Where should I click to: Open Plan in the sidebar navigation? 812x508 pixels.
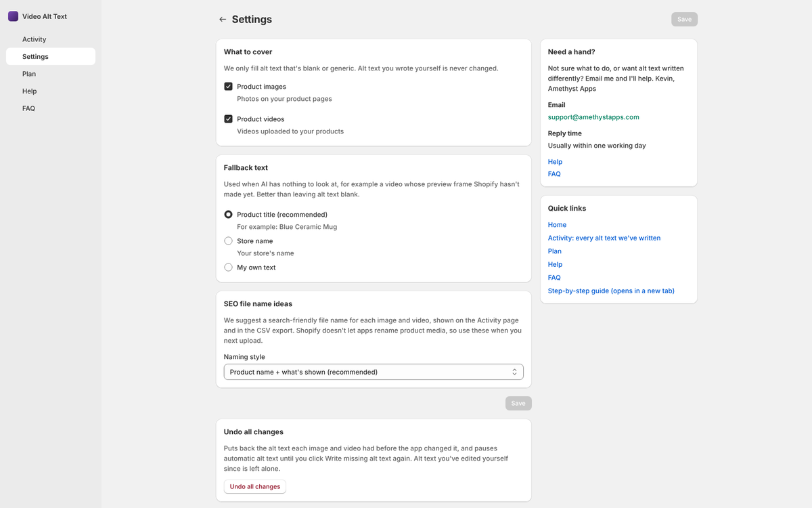pos(51,74)
